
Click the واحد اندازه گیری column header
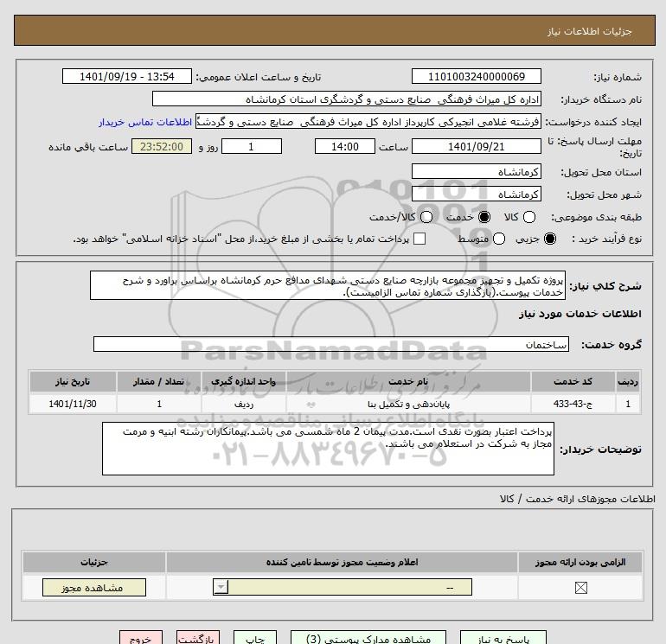[x=243, y=381]
